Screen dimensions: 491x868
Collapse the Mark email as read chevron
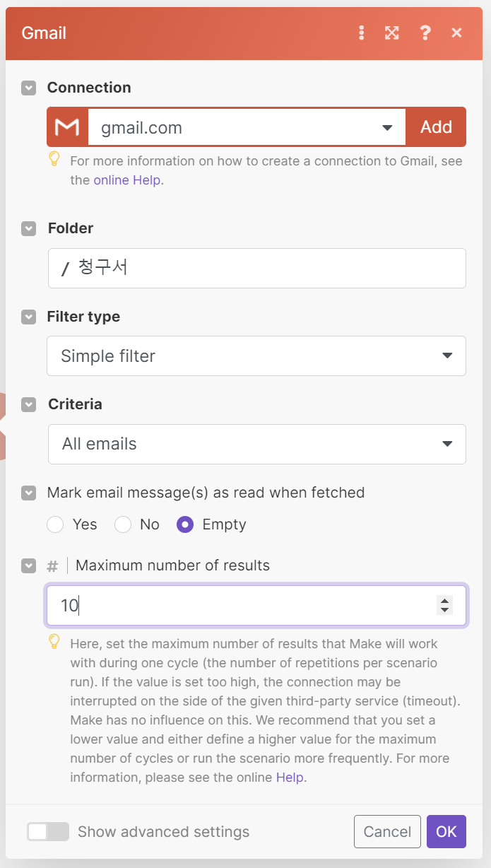coord(28,493)
